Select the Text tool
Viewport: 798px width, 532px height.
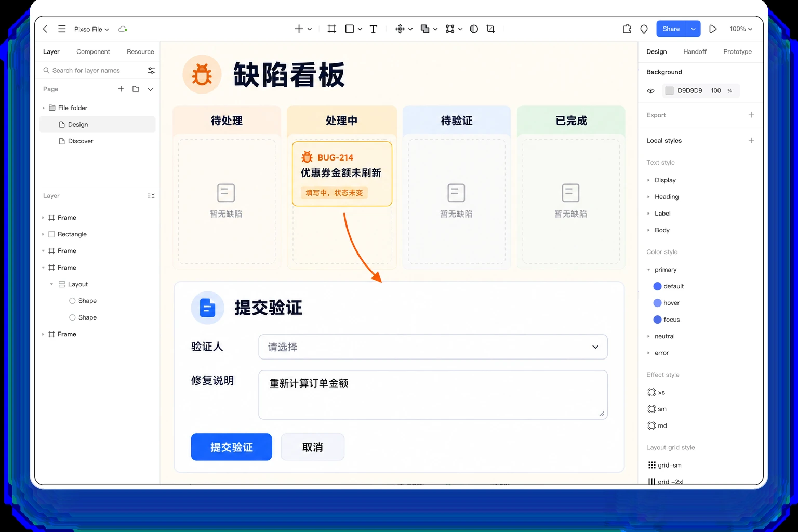(373, 29)
